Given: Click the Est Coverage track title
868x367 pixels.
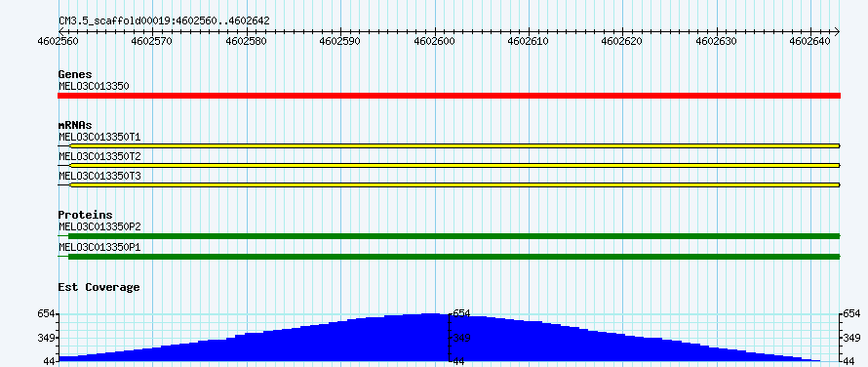Looking at the screenshot, I should click(99, 287).
